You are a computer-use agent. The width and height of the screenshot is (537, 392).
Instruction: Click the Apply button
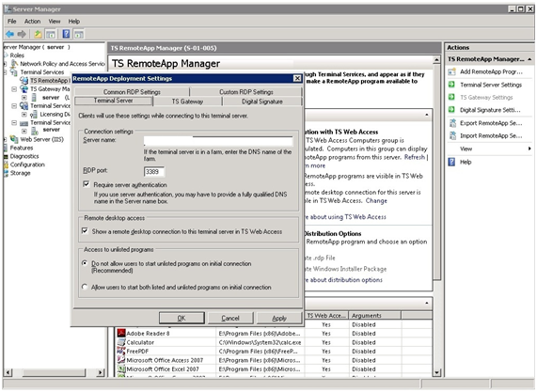[x=279, y=318]
